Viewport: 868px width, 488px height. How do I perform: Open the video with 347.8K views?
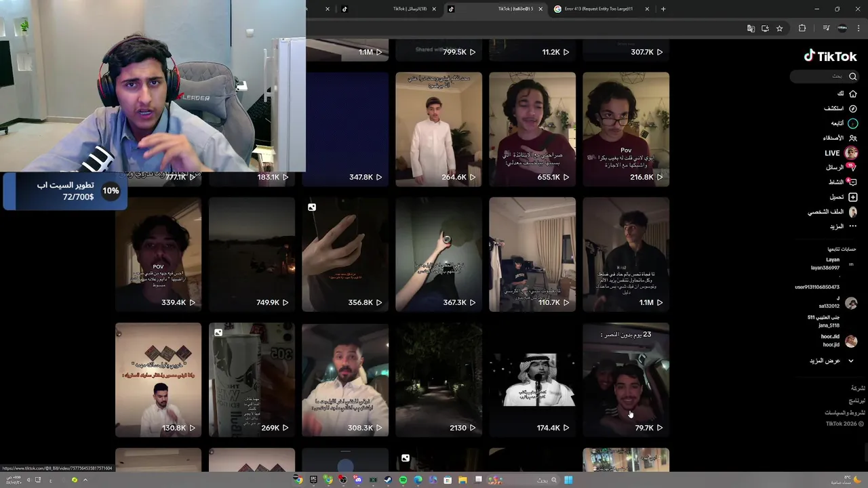tap(345, 129)
